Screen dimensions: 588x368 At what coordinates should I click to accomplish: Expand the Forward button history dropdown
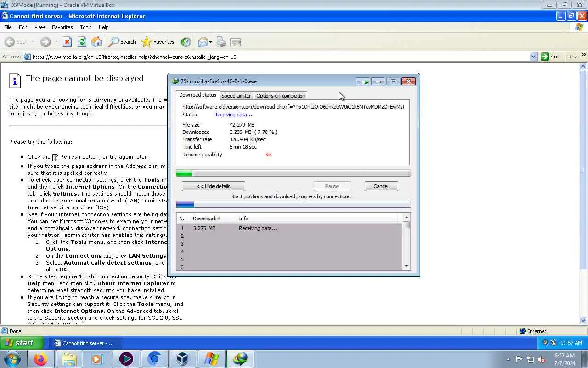(56, 42)
